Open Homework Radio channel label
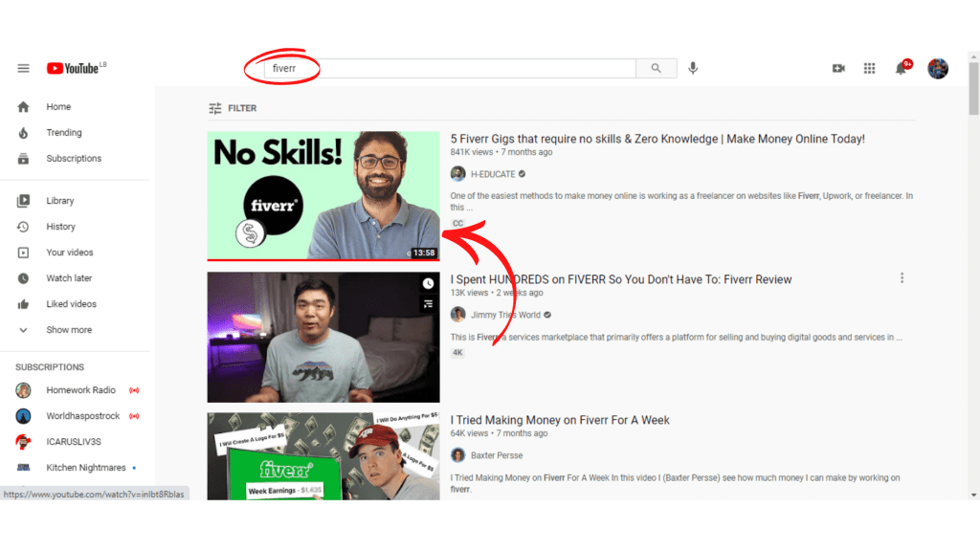This screenshot has height=551, width=980. point(80,390)
